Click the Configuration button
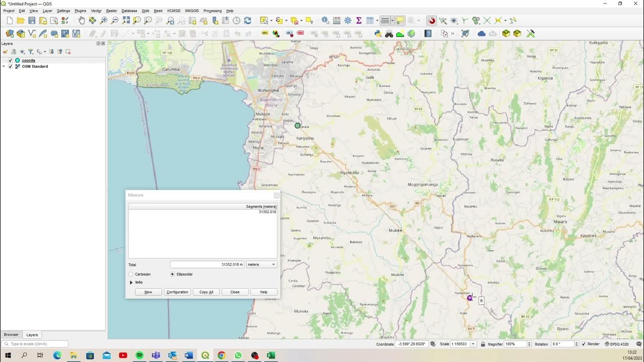The image size is (644, 362). click(x=177, y=292)
